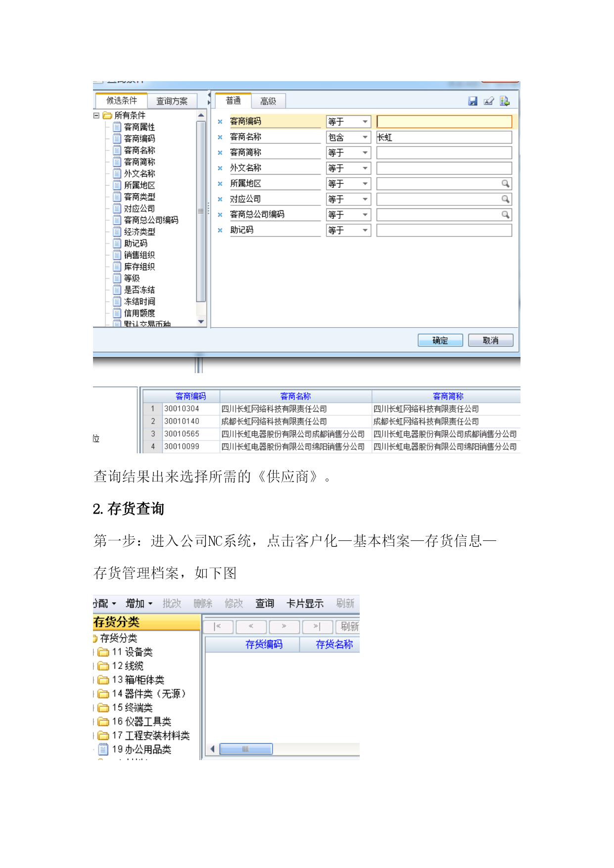This screenshot has height=868, width=614.
Task: Click the 存货编码 column header
Action: (x=264, y=644)
